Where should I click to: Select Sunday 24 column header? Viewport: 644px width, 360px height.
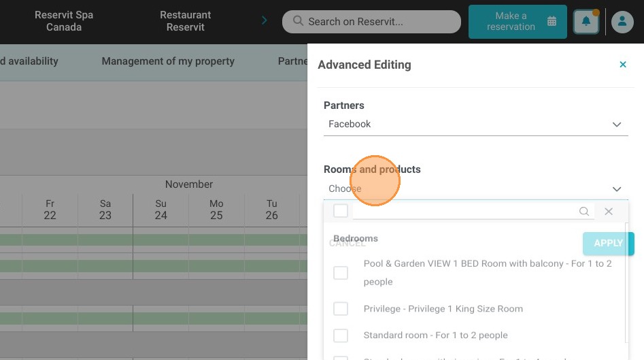coord(160,210)
